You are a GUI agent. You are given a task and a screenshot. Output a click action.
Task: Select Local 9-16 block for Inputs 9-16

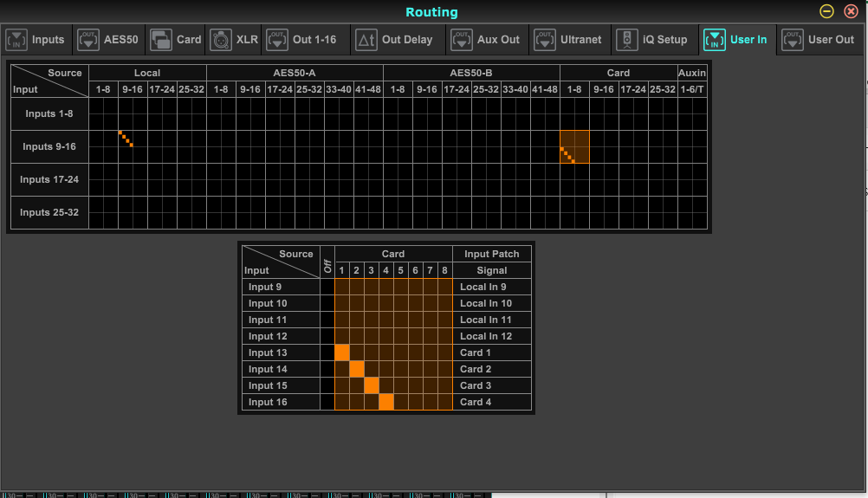tap(133, 146)
